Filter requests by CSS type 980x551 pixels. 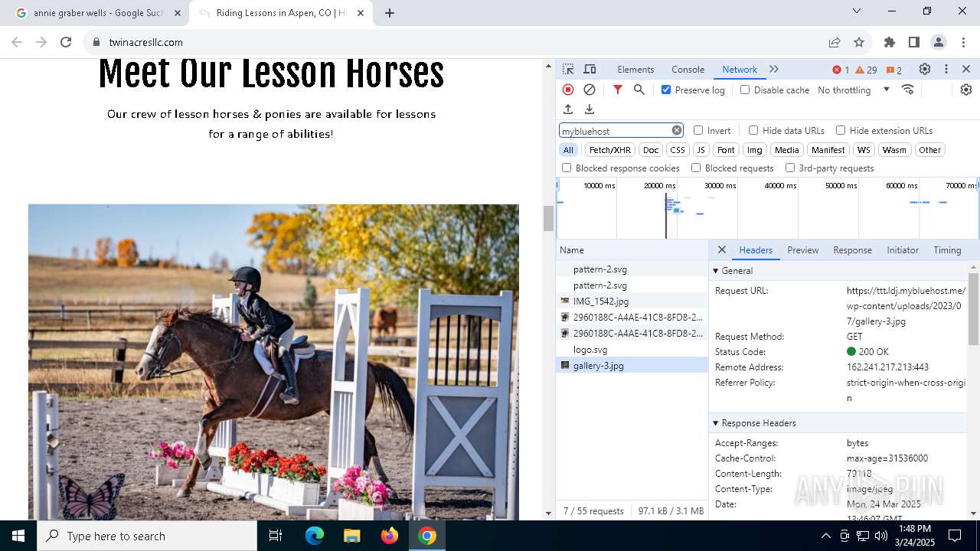pos(678,150)
